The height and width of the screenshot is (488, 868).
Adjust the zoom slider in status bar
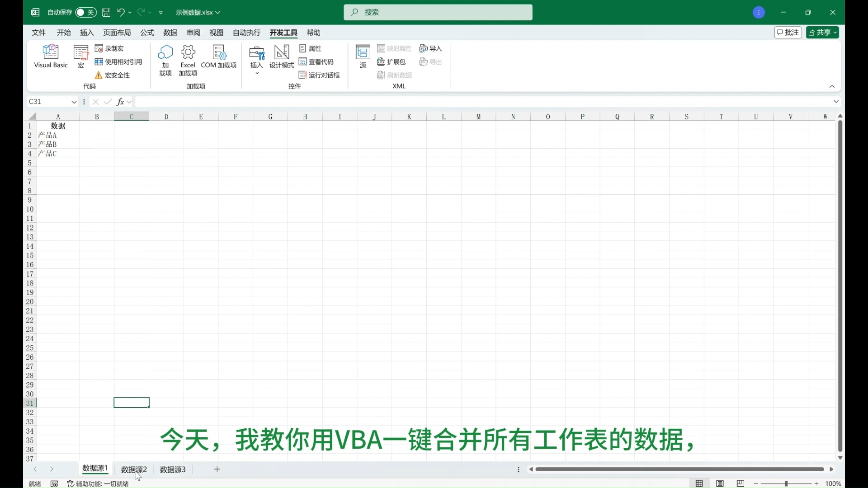coord(786,483)
